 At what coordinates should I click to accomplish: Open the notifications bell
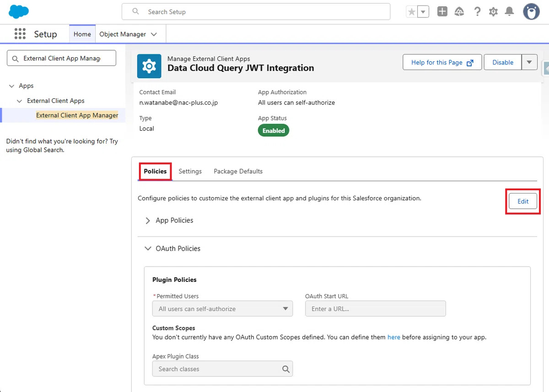pyautogui.click(x=509, y=12)
